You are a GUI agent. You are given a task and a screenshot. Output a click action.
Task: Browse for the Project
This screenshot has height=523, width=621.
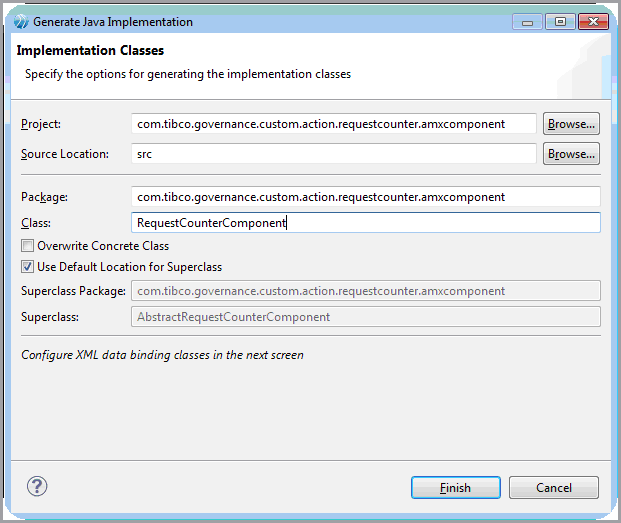571,124
